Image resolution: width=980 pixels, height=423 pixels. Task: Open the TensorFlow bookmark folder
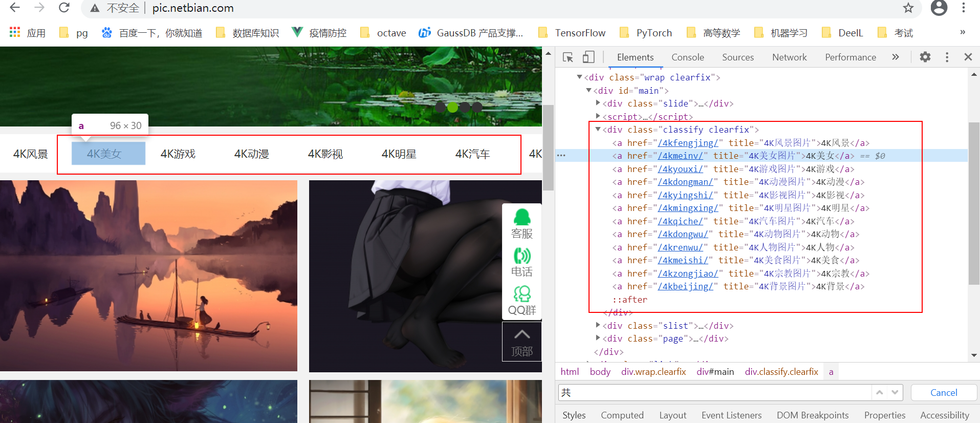572,33
